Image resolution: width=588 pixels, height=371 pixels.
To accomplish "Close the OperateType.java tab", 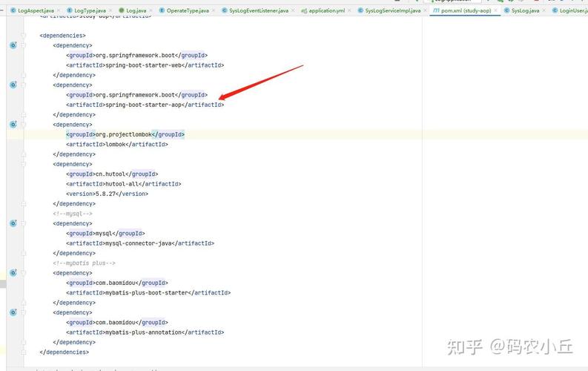I will (213, 10).
